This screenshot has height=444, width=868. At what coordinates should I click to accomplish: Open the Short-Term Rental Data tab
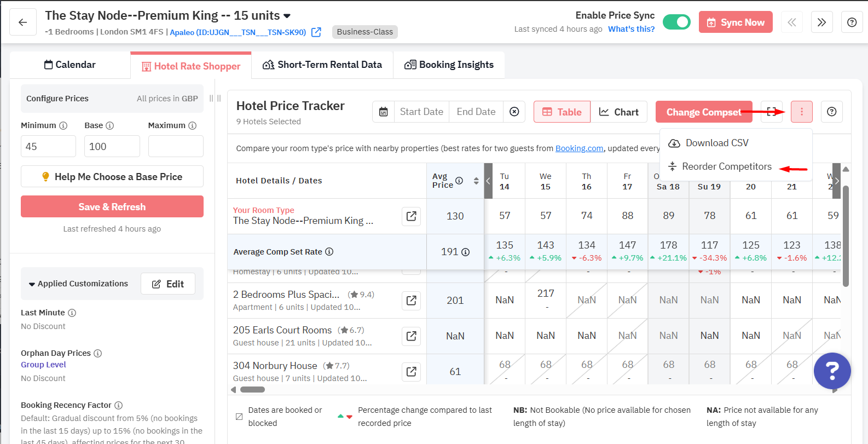(322, 65)
